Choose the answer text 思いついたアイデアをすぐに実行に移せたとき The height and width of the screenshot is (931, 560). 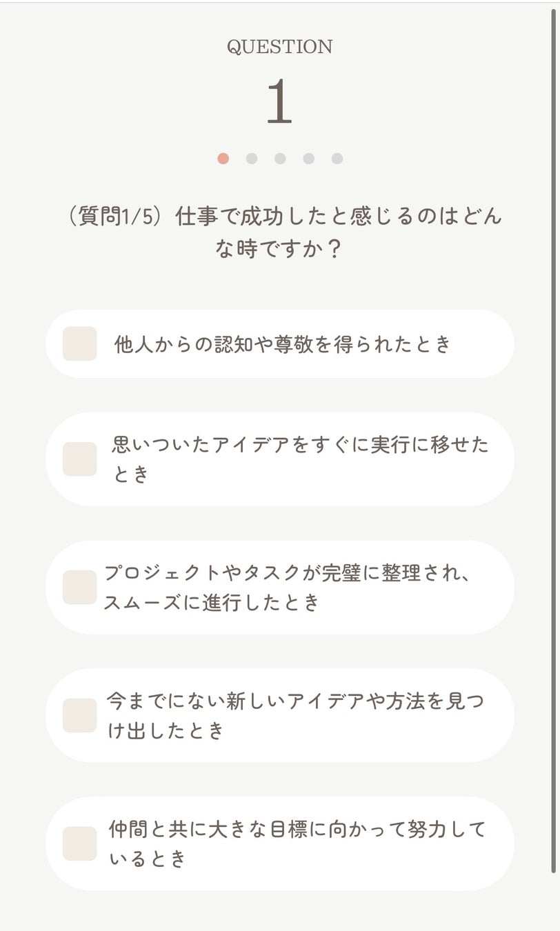(x=300, y=459)
